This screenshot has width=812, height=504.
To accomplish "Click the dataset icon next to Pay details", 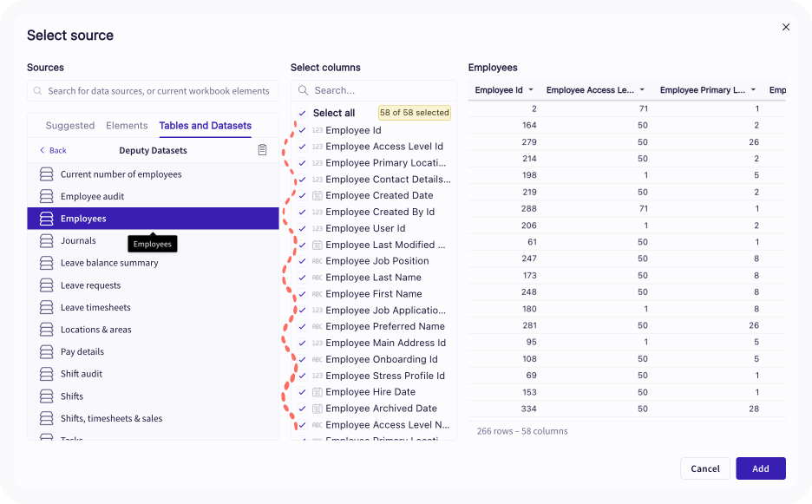I will [x=47, y=351].
